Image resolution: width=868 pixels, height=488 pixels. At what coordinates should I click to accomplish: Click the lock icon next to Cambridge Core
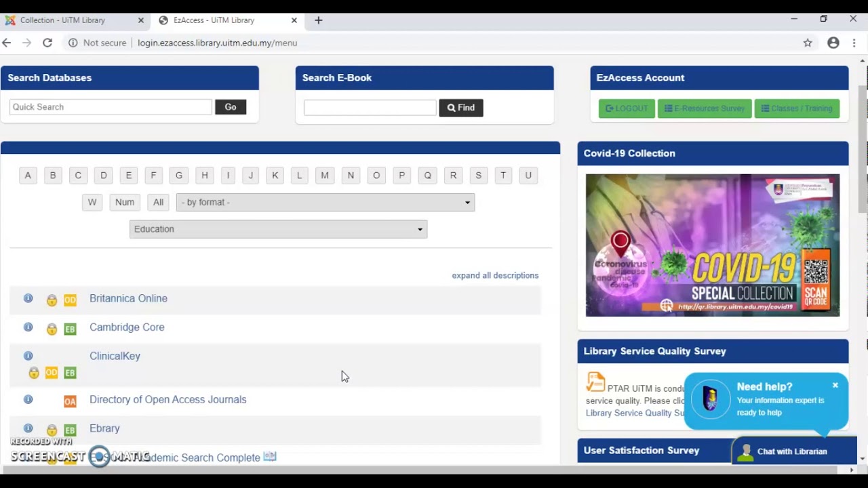52,329
